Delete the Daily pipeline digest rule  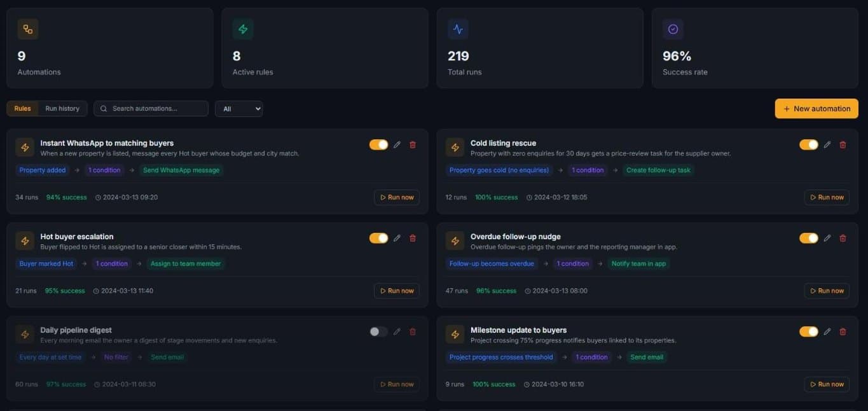[x=413, y=331]
